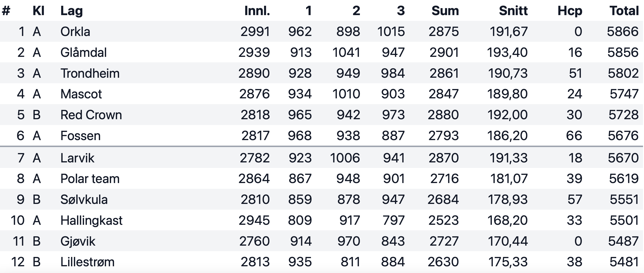Select the Gjøvik team name
The width and height of the screenshot is (644, 273).
click(x=78, y=242)
